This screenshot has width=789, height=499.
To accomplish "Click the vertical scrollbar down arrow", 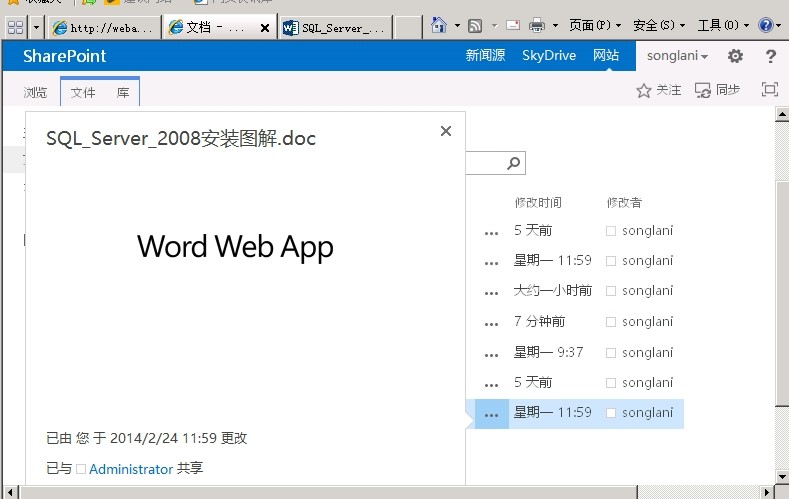I will point(782,476).
